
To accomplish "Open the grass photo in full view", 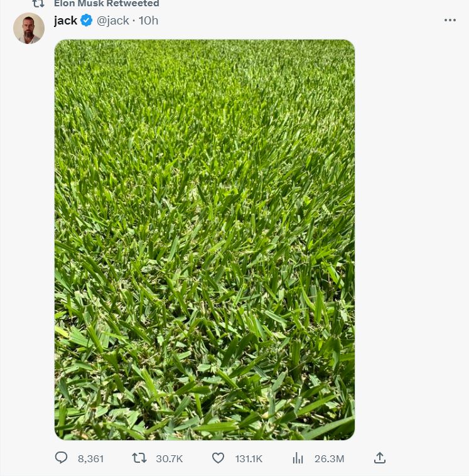I will click(205, 240).
